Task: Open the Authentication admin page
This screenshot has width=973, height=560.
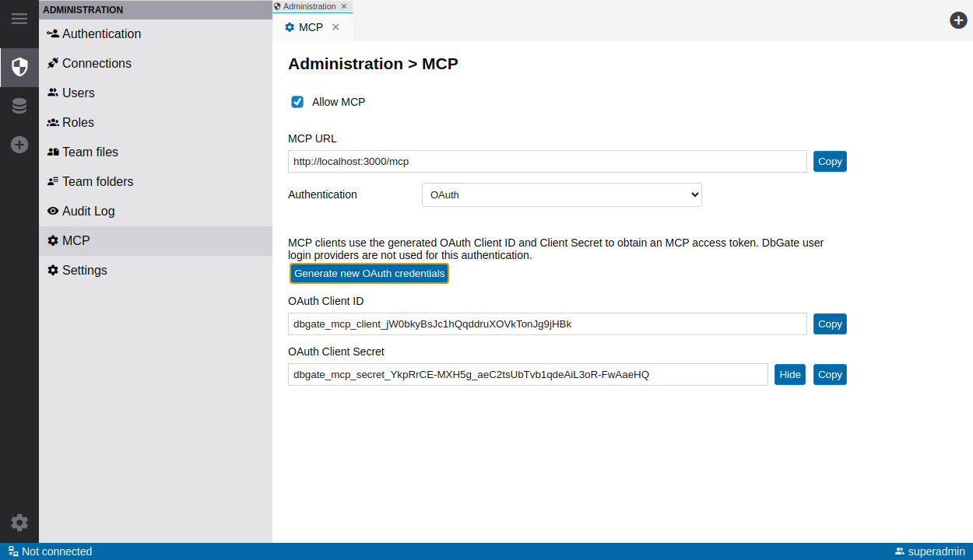Action: coord(156,33)
